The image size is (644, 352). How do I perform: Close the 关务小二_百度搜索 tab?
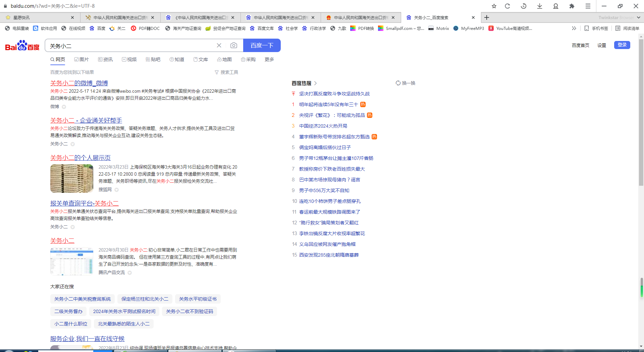click(x=473, y=17)
